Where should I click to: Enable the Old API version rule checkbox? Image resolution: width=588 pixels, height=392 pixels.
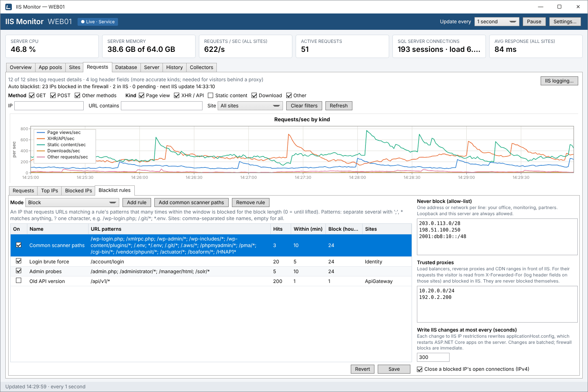coord(18,281)
